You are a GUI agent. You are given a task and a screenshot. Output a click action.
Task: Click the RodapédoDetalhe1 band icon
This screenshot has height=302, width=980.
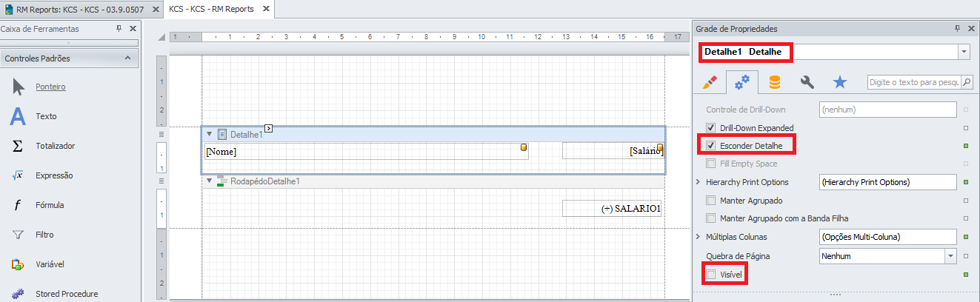[221, 181]
